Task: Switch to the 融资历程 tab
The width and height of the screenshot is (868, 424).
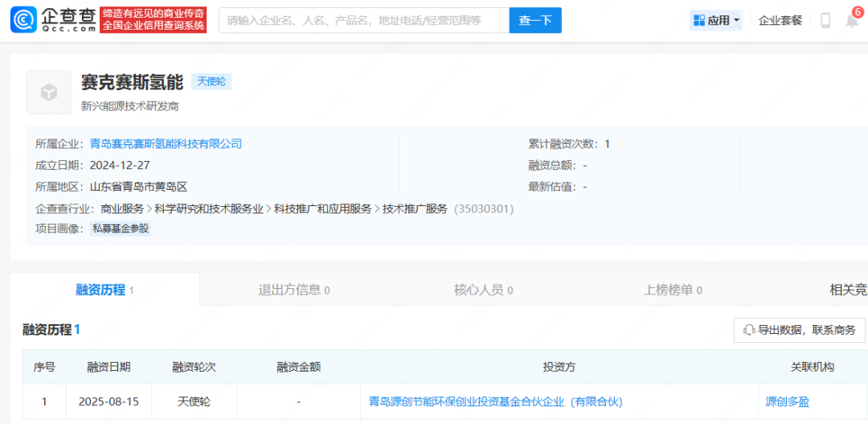Action: point(104,290)
